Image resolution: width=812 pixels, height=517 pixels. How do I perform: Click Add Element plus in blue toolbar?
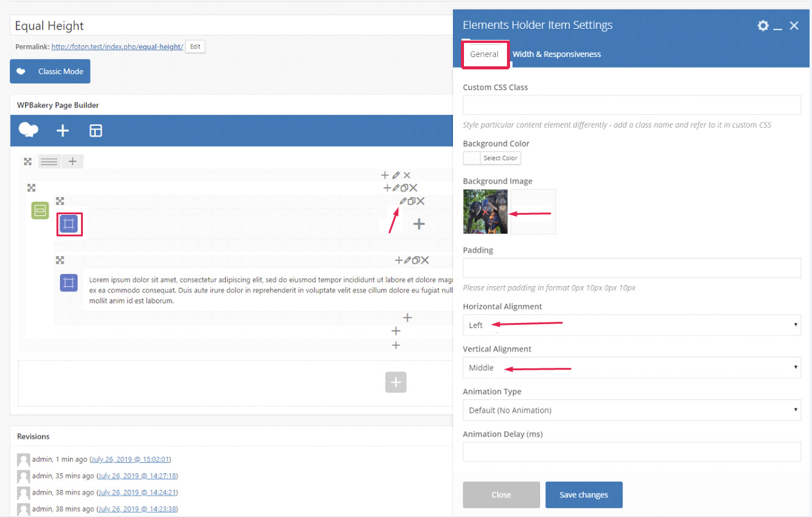[x=63, y=131]
